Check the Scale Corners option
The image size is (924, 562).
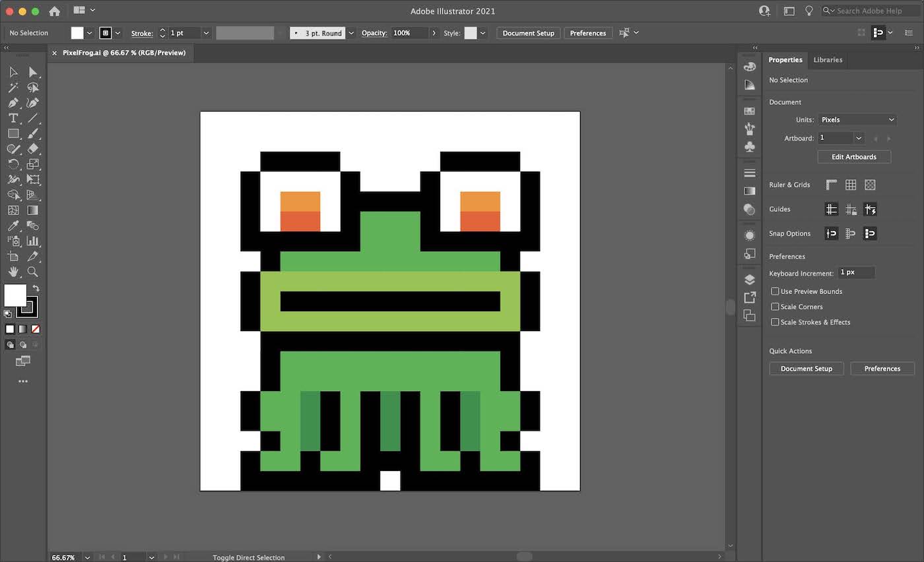[775, 306]
